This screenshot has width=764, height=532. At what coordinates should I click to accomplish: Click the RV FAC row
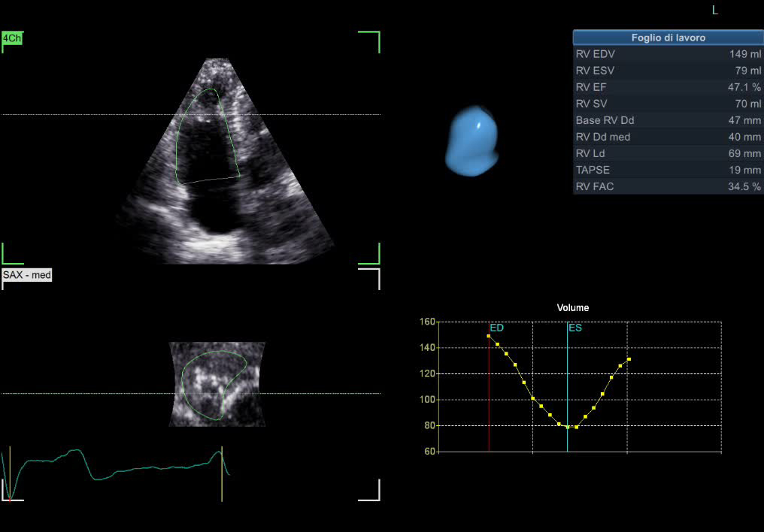[668, 186]
